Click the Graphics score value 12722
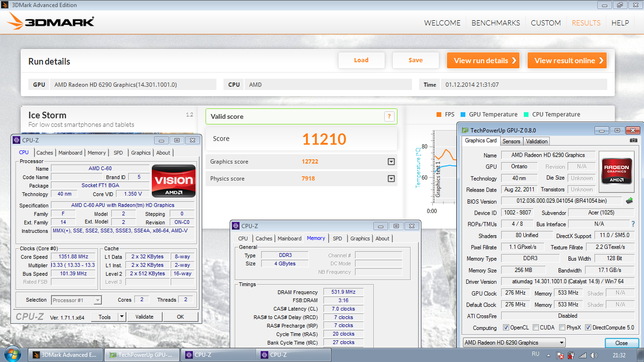Viewport: 644px width, 362px height. tap(310, 162)
